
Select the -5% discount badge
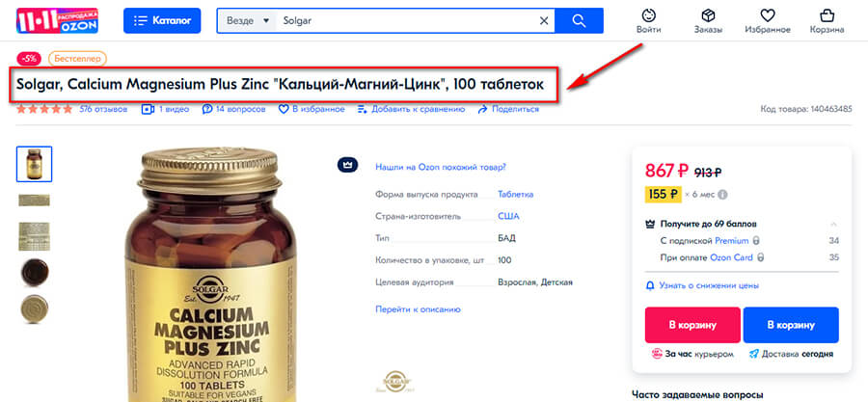pyautogui.click(x=29, y=58)
